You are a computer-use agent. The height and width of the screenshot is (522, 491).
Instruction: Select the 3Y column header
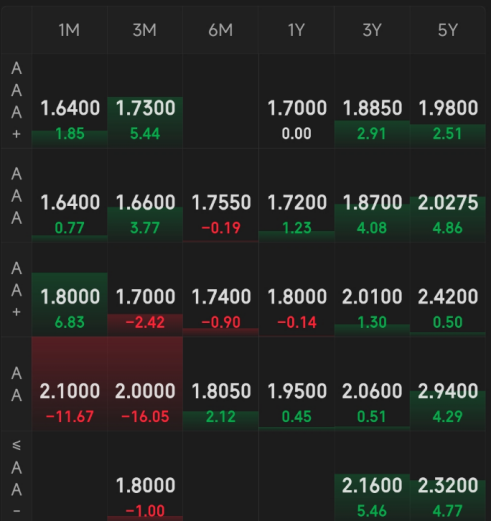pos(372,30)
